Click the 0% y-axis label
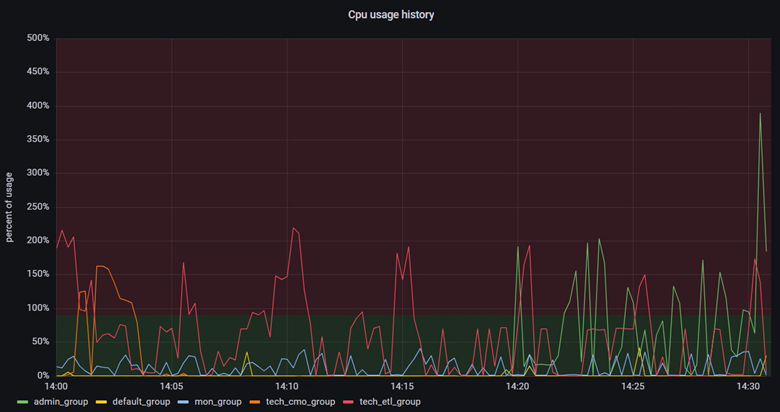 click(x=42, y=375)
